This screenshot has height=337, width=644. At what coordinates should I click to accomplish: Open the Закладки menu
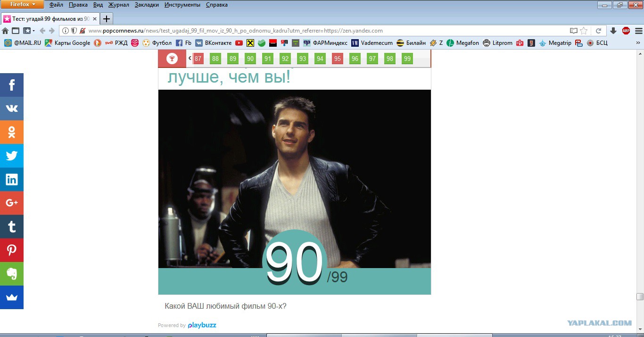tap(147, 5)
